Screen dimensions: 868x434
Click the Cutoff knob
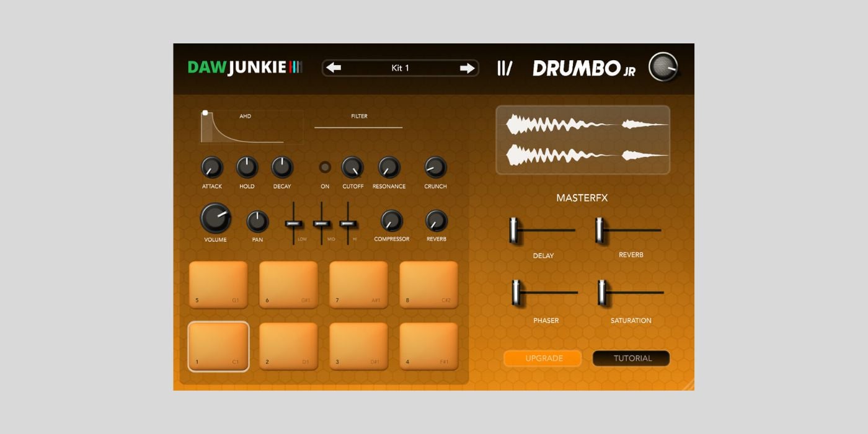coord(353,167)
